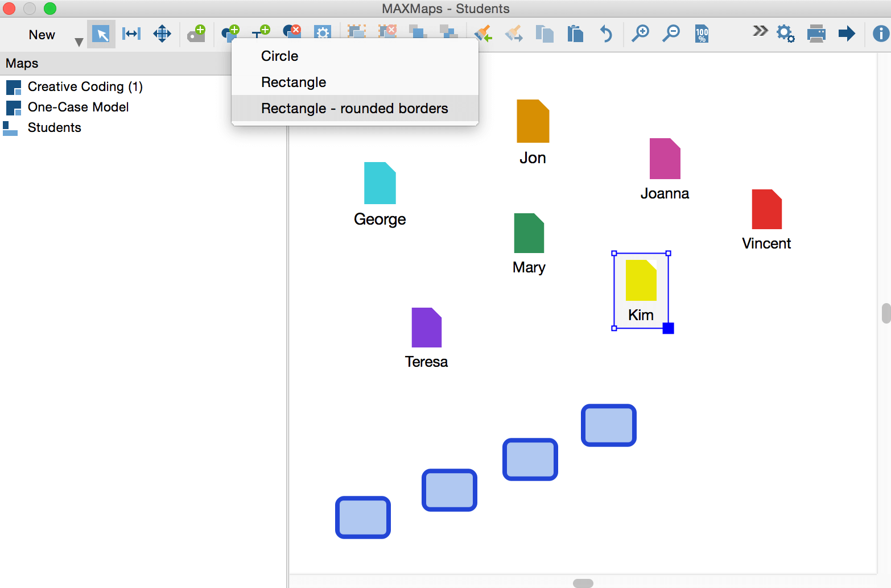Select the George document icon
This screenshot has height=588, width=891.
[x=380, y=183]
